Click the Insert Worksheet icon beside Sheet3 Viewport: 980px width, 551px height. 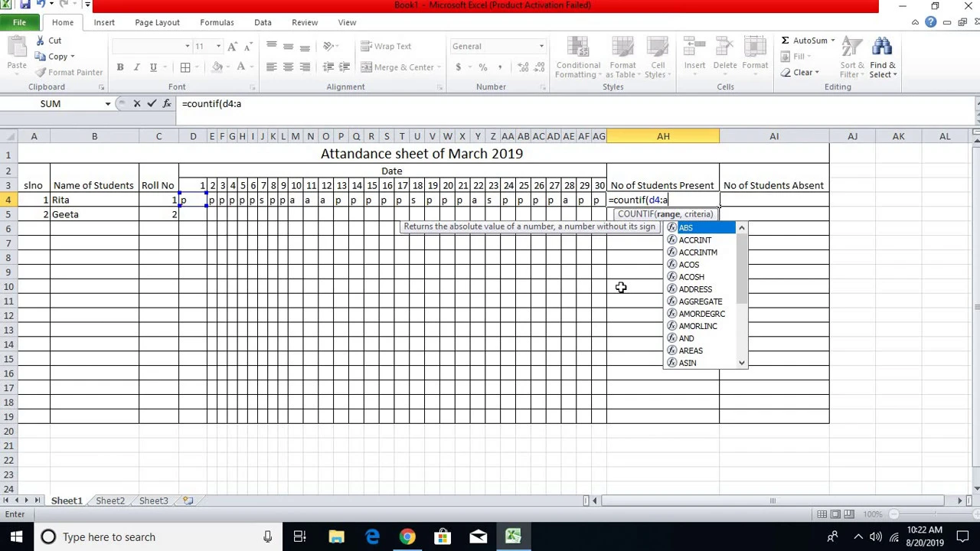[188, 500]
